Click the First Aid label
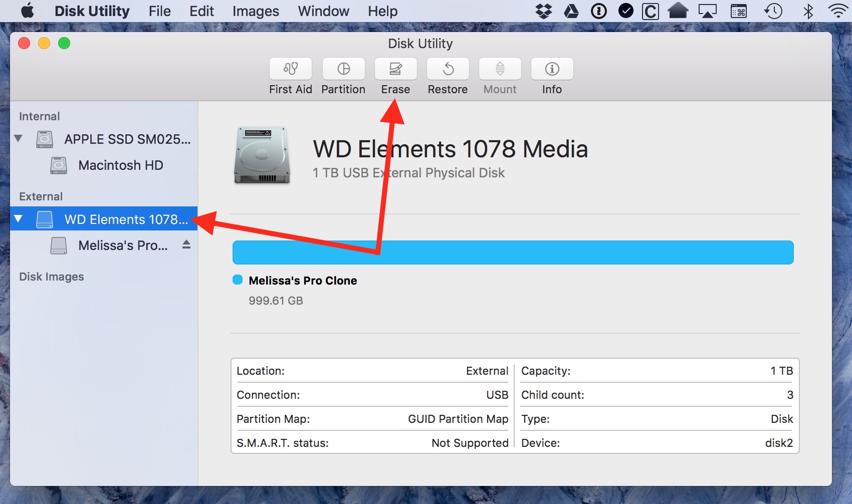The height and width of the screenshot is (504, 852). [x=291, y=89]
